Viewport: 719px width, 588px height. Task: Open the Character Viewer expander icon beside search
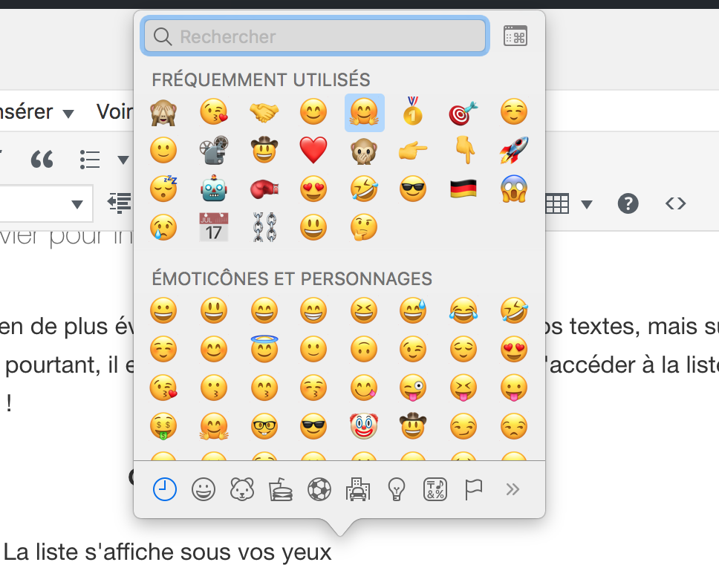(516, 35)
